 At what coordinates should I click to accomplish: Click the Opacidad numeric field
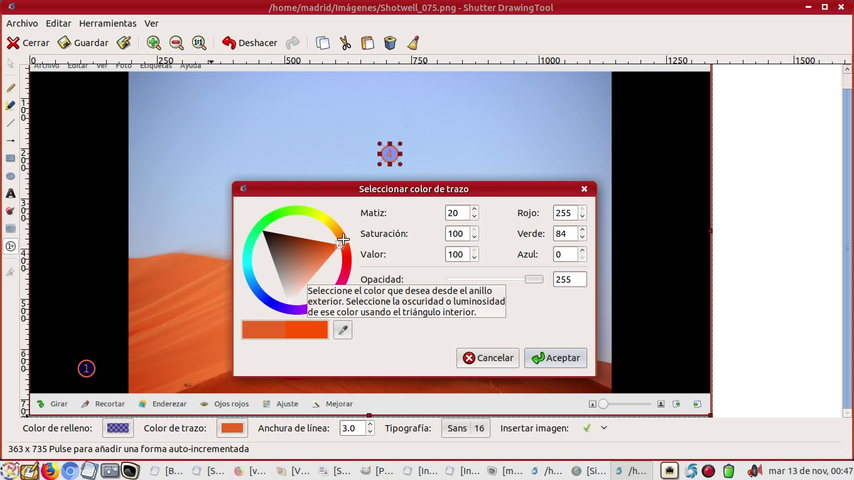[x=570, y=280]
